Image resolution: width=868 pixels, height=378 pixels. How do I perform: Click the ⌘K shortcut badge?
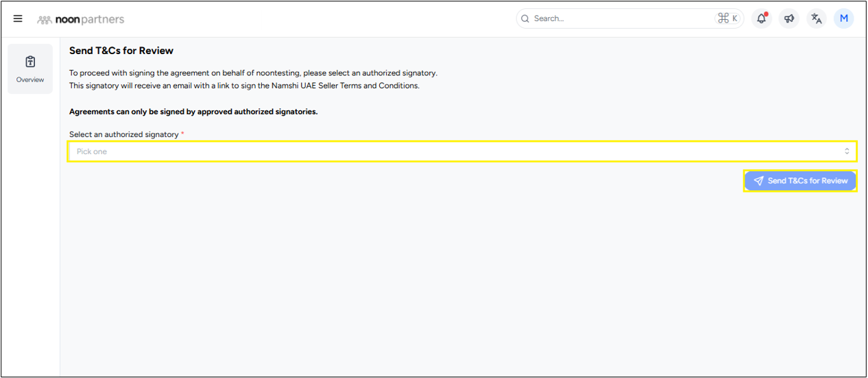727,18
